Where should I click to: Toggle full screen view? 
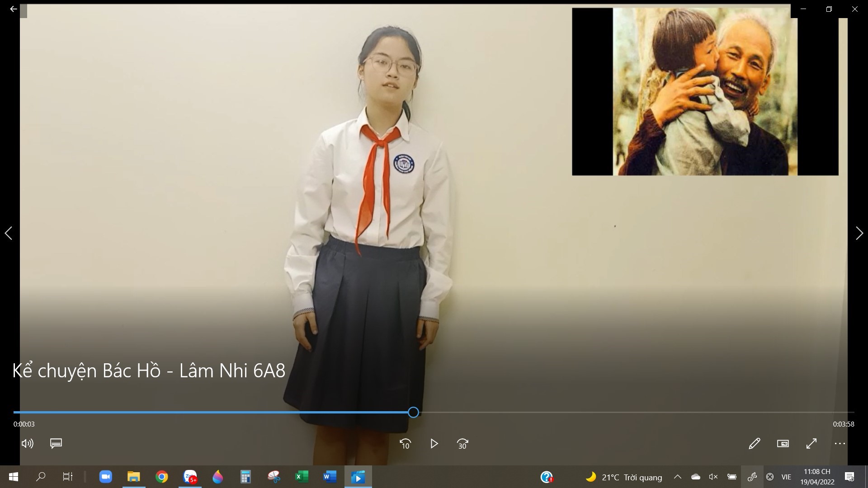tap(811, 444)
